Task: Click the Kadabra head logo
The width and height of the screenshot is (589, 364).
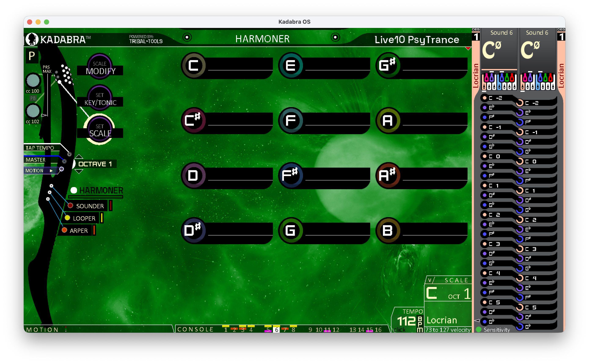Action: point(32,39)
